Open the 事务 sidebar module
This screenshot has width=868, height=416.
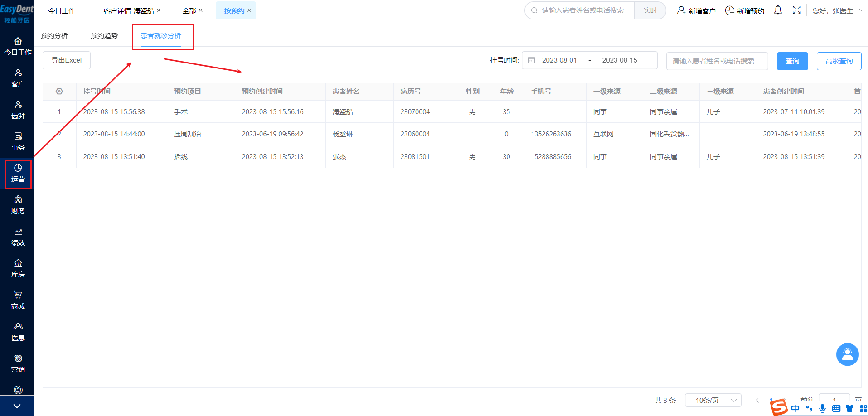pyautogui.click(x=18, y=142)
